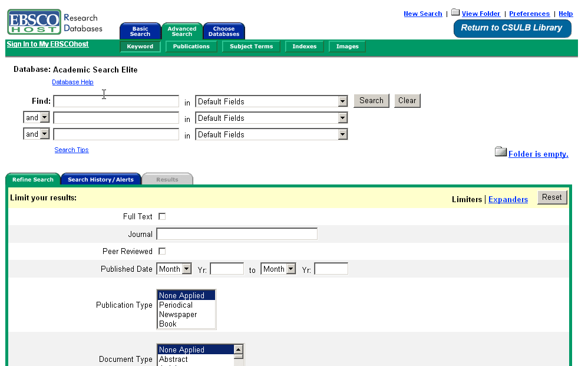This screenshot has width=588, height=366.
Task: Click Sign In to My EBSCOhost
Action: [x=48, y=44]
